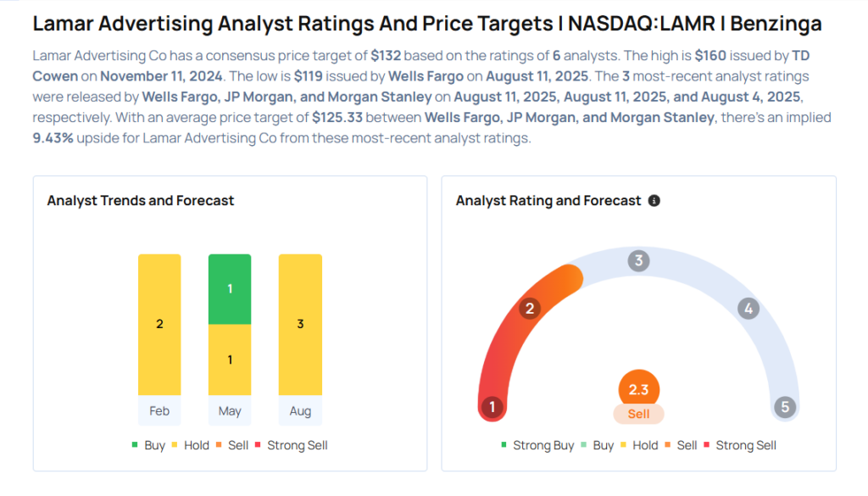
Task: Select the Aug month label
Action: (x=300, y=411)
